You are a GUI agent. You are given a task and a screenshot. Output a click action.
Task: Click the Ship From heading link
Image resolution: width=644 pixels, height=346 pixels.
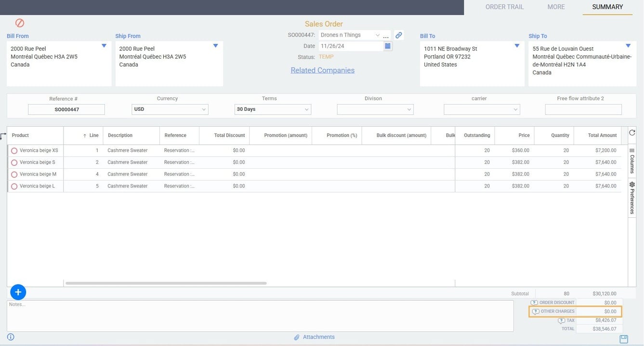point(128,36)
